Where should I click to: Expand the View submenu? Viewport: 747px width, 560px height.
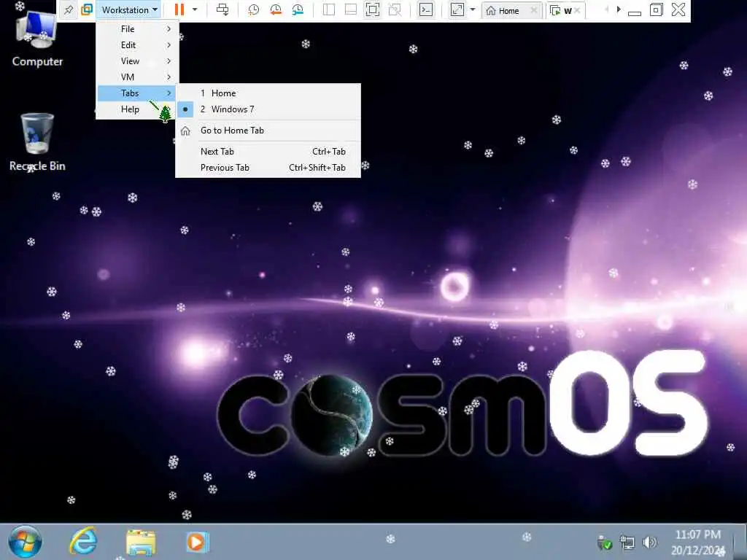pyautogui.click(x=138, y=61)
